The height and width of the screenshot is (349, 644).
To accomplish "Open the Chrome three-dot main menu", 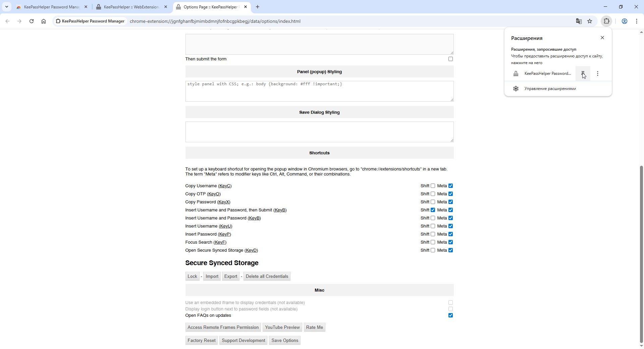I will point(636,21).
